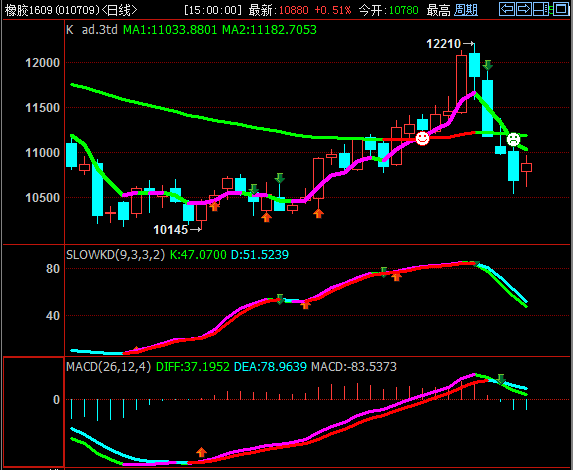The height and width of the screenshot is (470, 573).
Task: Click the K ad.3td indicator label
Action: [92, 30]
